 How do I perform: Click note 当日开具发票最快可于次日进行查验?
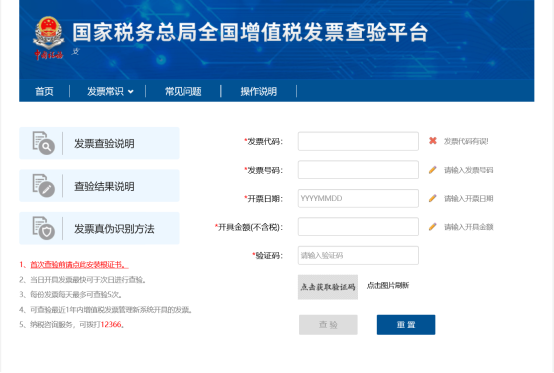tap(88, 280)
